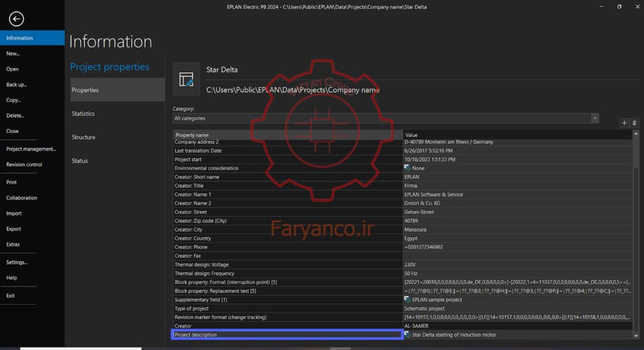Add a new property with the plus icon
Image resolution: width=644 pixels, height=350 pixels.
624,123
